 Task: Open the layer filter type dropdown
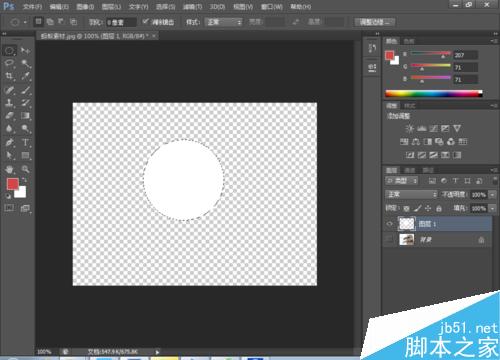click(x=401, y=181)
